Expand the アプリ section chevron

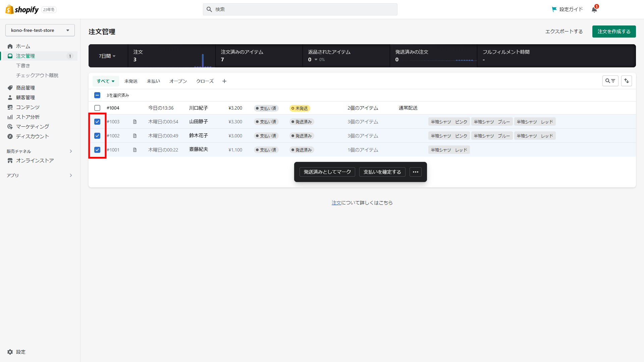pyautogui.click(x=71, y=175)
